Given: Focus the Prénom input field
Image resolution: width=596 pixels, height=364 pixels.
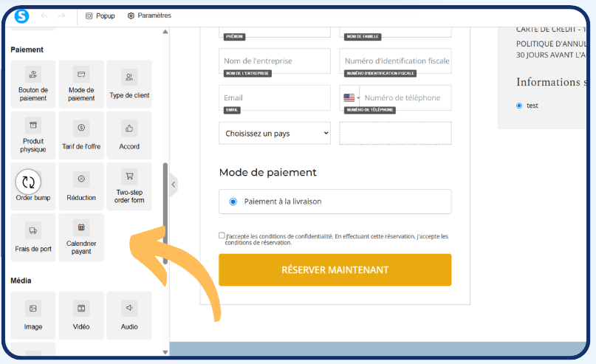Looking at the screenshot, I should pyautogui.click(x=275, y=32).
